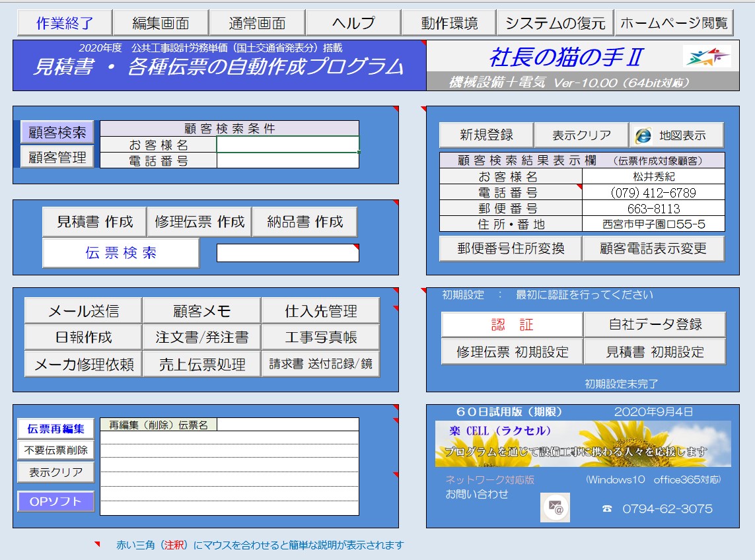Click the mail inquiry icon
This screenshot has height=560, width=755.
pos(555,507)
